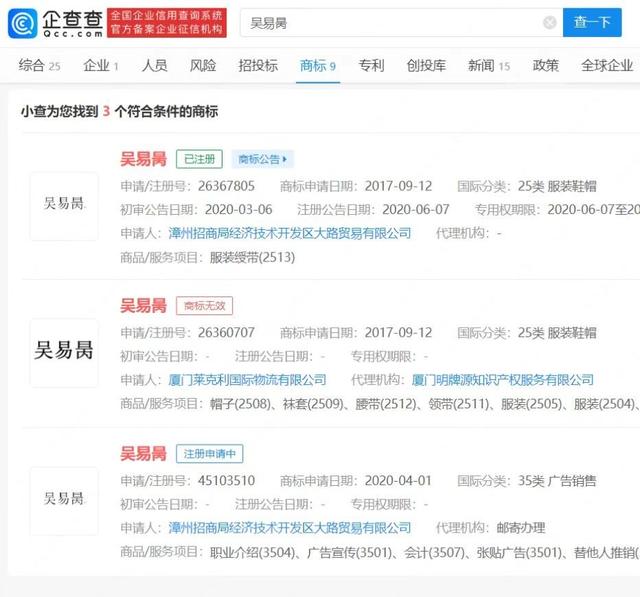Screen dimensions: 640x597
Task: Click trademark thumbnail for registration 26360707
Action: click(64, 353)
